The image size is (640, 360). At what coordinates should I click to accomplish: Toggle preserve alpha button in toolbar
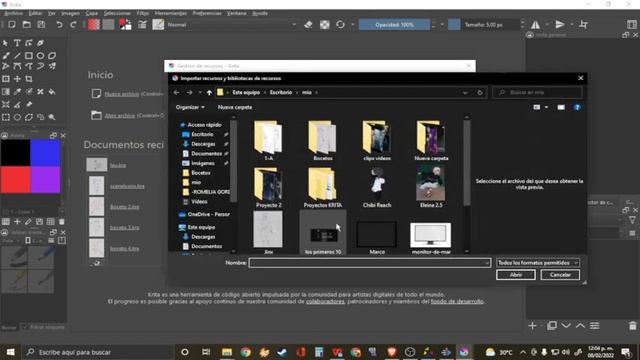[x=324, y=24]
